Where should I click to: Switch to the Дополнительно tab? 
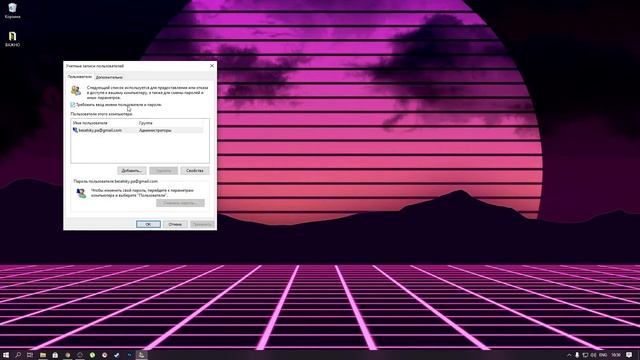tap(109, 77)
